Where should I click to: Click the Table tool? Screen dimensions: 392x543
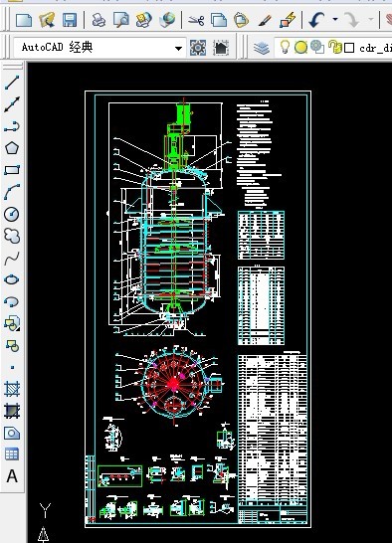(x=12, y=454)
